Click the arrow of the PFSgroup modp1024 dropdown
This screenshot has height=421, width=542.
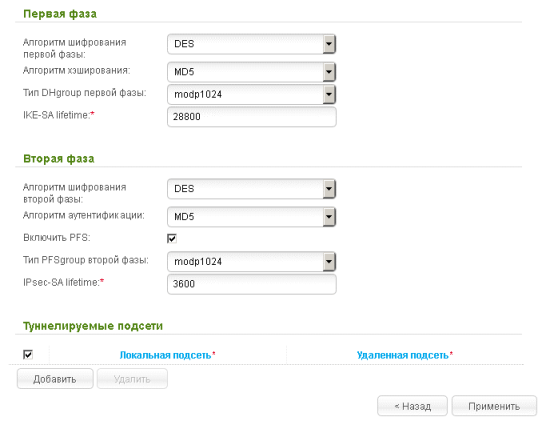[329, 262]
